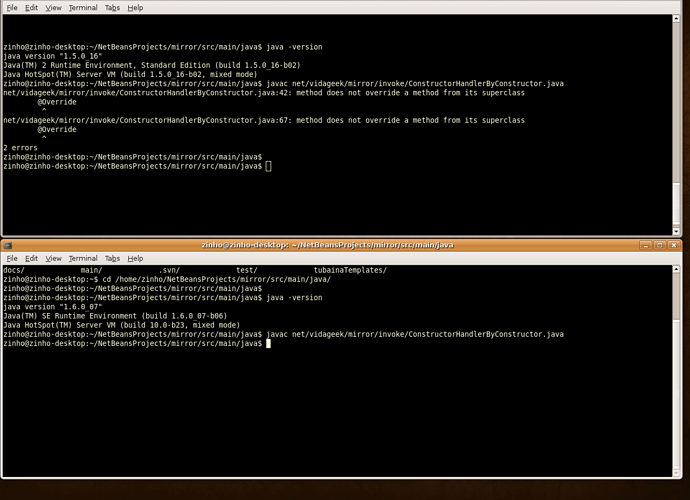Open View menu in lower terminal
Screen dimensions: 690x500
tap(53, 258)
